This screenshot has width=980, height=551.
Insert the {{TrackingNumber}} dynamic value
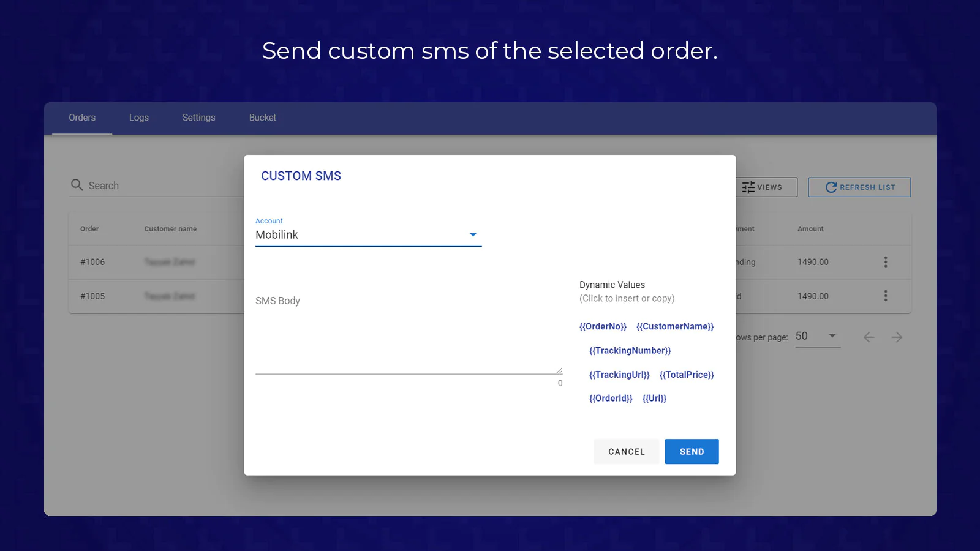[x=630, y=350]
